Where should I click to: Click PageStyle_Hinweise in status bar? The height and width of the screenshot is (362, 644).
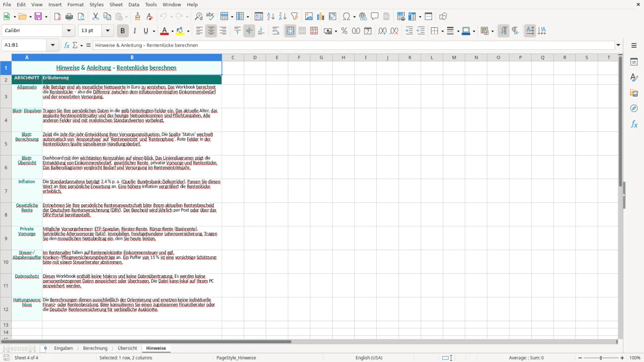[x=236, y=358]
